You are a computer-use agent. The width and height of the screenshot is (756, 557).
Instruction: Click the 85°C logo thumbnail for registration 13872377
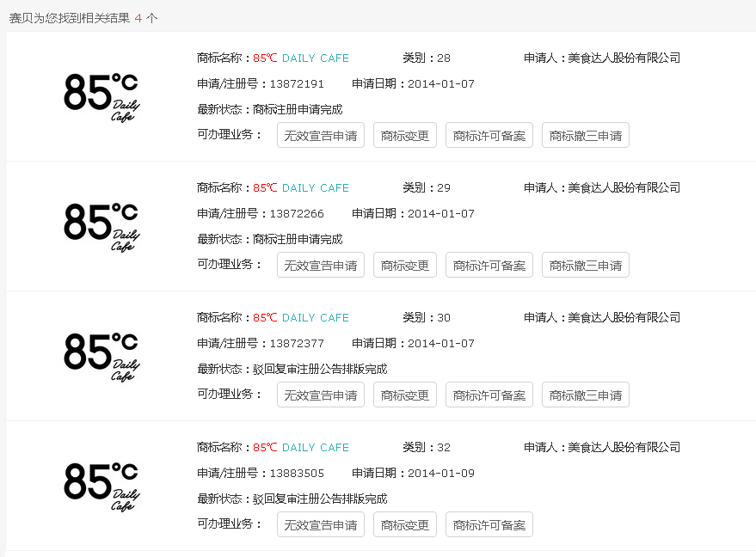point(101,357)
